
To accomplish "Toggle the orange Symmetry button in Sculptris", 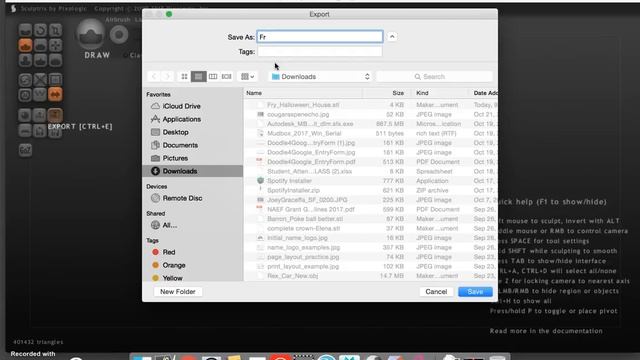I will tap(56, 95).
